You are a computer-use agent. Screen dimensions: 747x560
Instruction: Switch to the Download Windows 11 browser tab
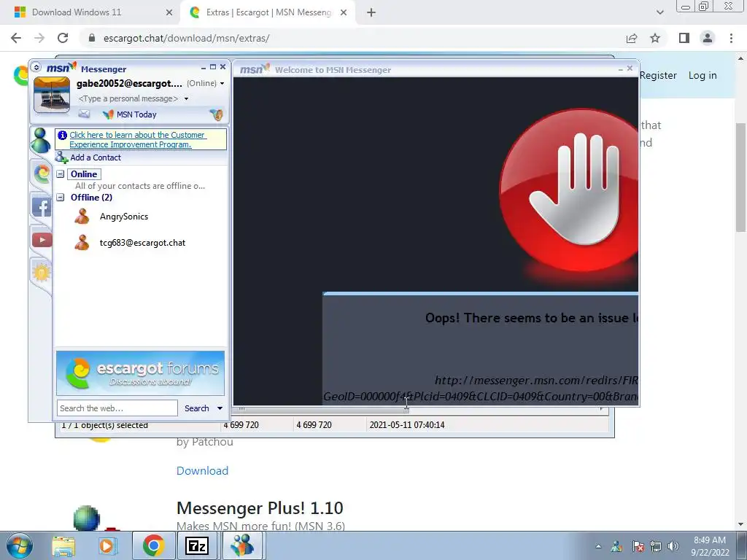point(90,12)
